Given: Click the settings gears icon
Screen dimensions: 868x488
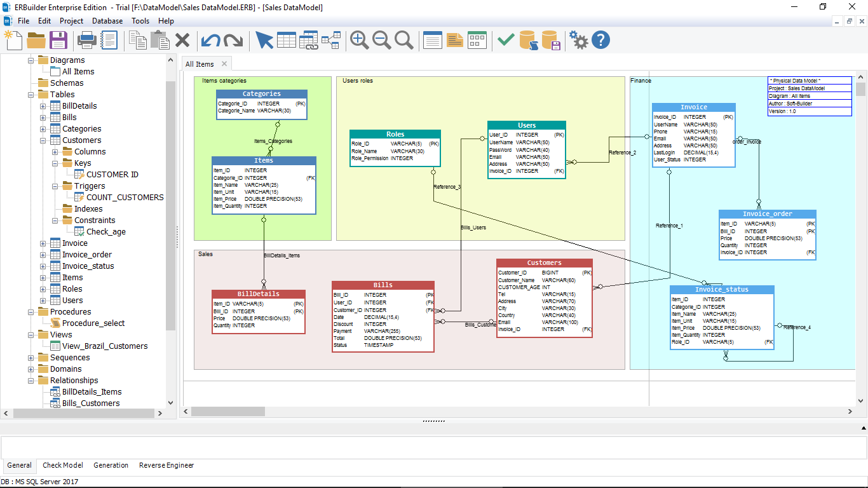Looking at the screenshot, I should (x=578, y=39).
